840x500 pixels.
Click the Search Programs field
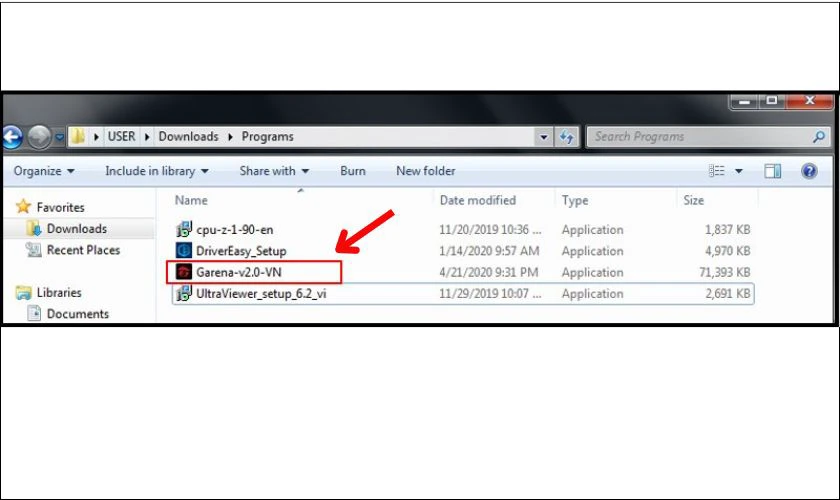pyautogui.click(x=708, y=137)
